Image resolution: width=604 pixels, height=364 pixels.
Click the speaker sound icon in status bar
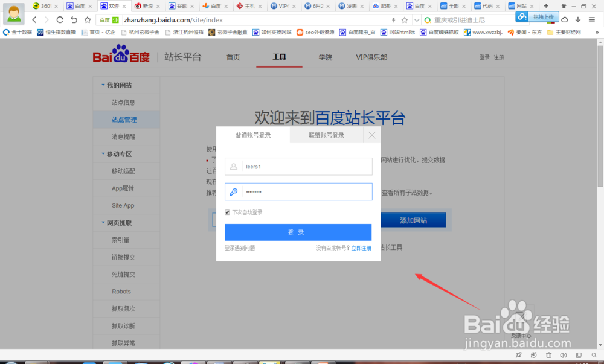[x=564, y=355]
